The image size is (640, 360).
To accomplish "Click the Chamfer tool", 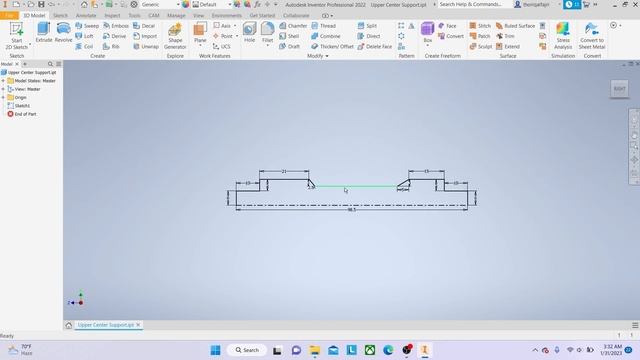I will pyautogui.click(x=293, y=26).
